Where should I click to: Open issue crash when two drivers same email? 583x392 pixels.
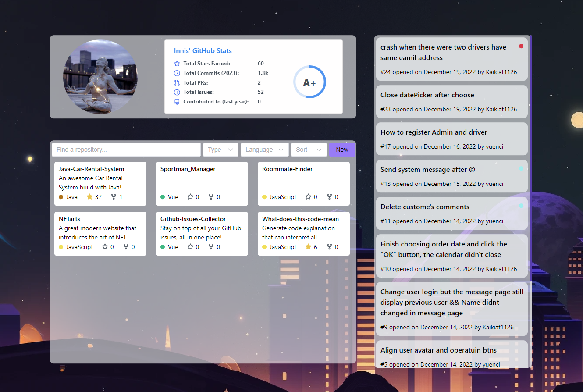pos(452,59)
